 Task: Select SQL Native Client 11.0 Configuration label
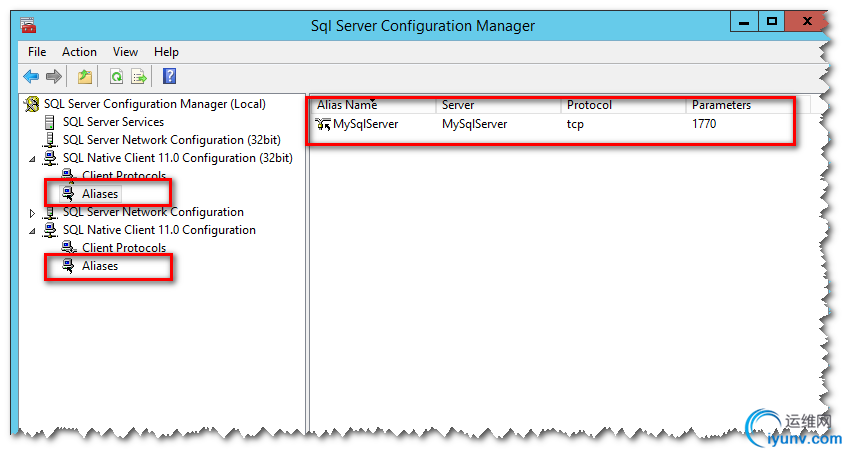tap(159, 230)
